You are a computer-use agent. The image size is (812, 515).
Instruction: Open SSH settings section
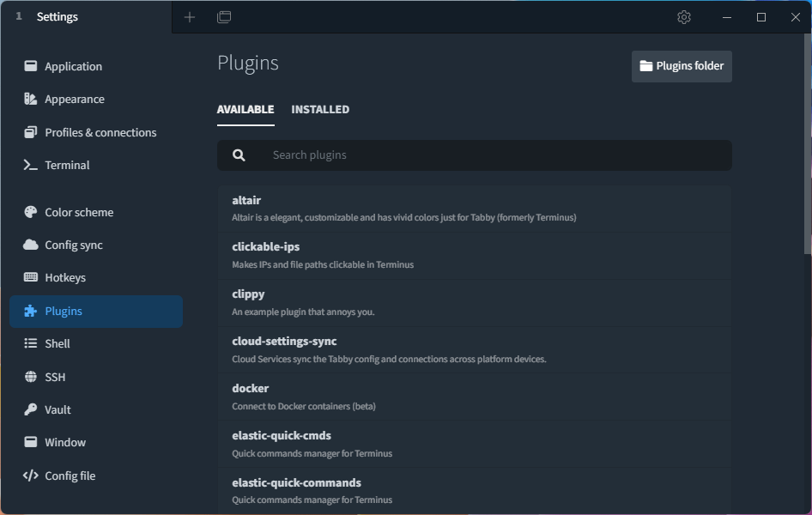point(96,377)
